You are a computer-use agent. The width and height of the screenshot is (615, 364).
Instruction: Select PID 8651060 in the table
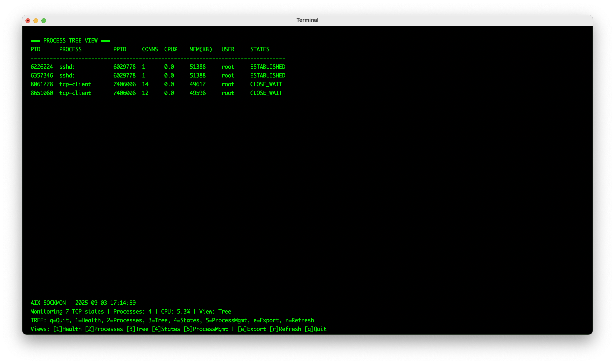pyautogui.click(x=42, y=93)
